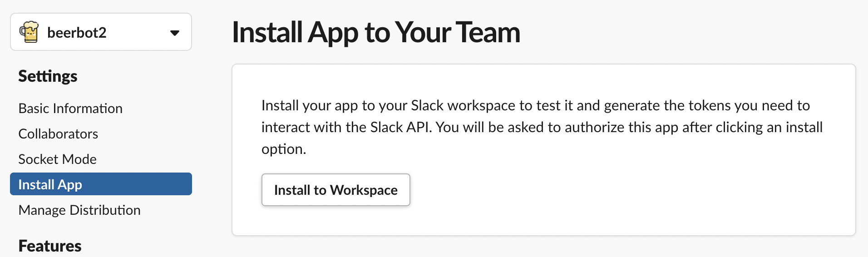Viewport: 868px width, 257px height.
Task: Expand the app switcher dropdown arrow
Action: point(175,33)
